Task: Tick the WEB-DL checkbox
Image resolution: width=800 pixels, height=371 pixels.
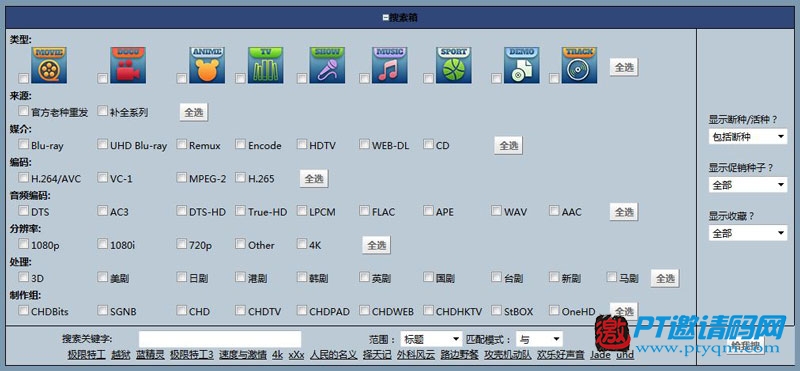Action: (364, 144)
